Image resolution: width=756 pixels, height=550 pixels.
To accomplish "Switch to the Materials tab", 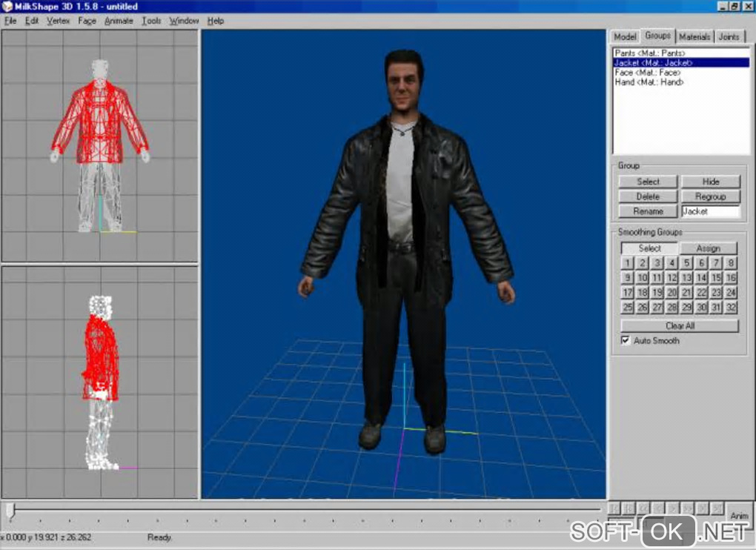I will click(x=694, y=36).
